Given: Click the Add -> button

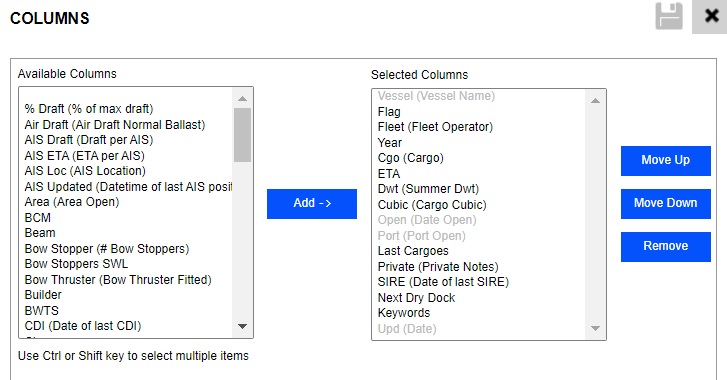Looking at the screenshot, I should (x=312, y=203).
